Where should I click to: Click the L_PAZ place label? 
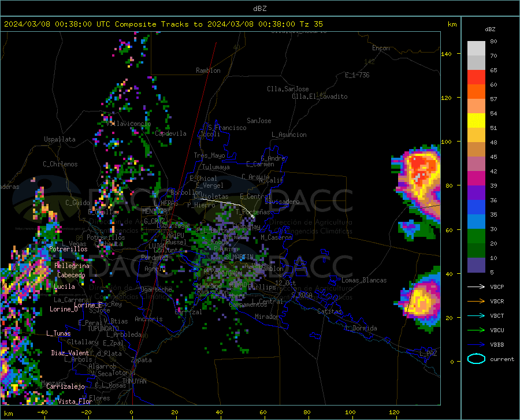(428, 354)
